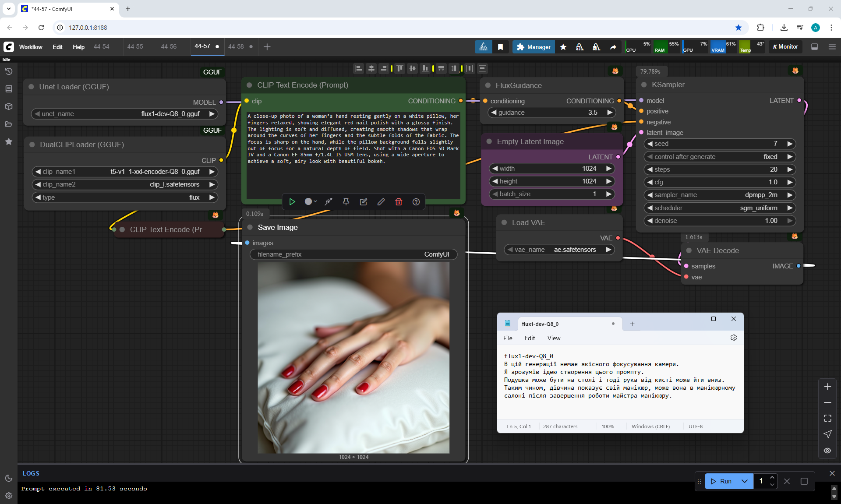The width and height of the screenshot is (841, 504).
Task: Execute node with green play icon
Action: [x=292, y=202]
